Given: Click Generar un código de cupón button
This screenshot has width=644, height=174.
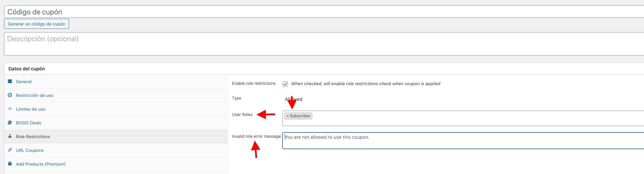Looking at the screenshot, I should 37,24.
